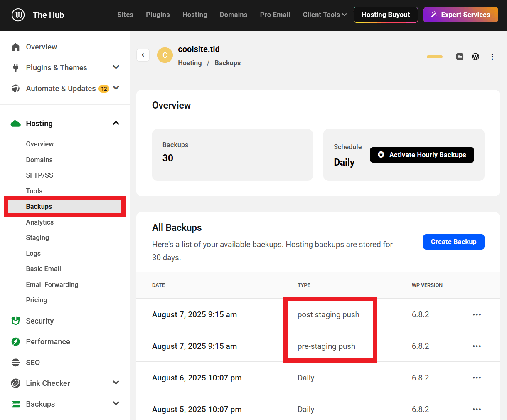Viewport: 507px width, 420px height.
Task: Collapse the Hosting sidebar section
Action: (116, 123)
